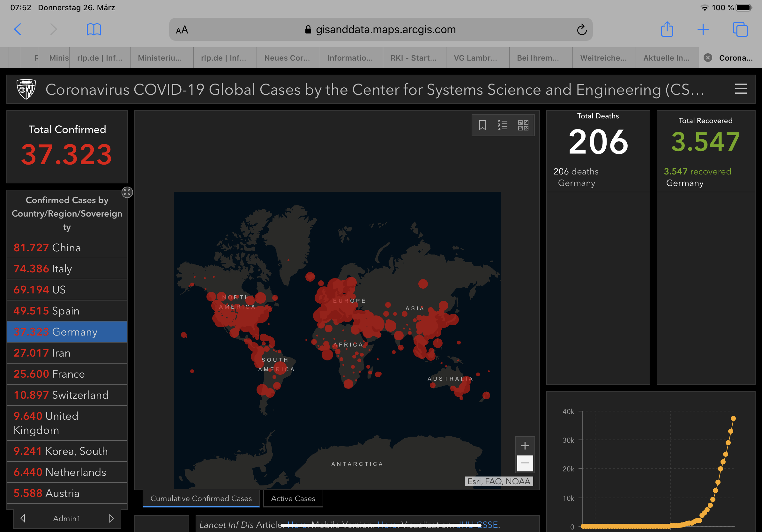Select Switzerland in the country list
This screenshot has width=762, height=532.
(67, 395)
